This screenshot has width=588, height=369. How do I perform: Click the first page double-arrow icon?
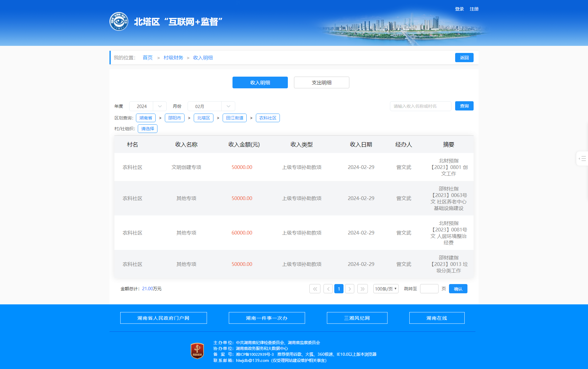pyautogui.click(x=315, y=289)
